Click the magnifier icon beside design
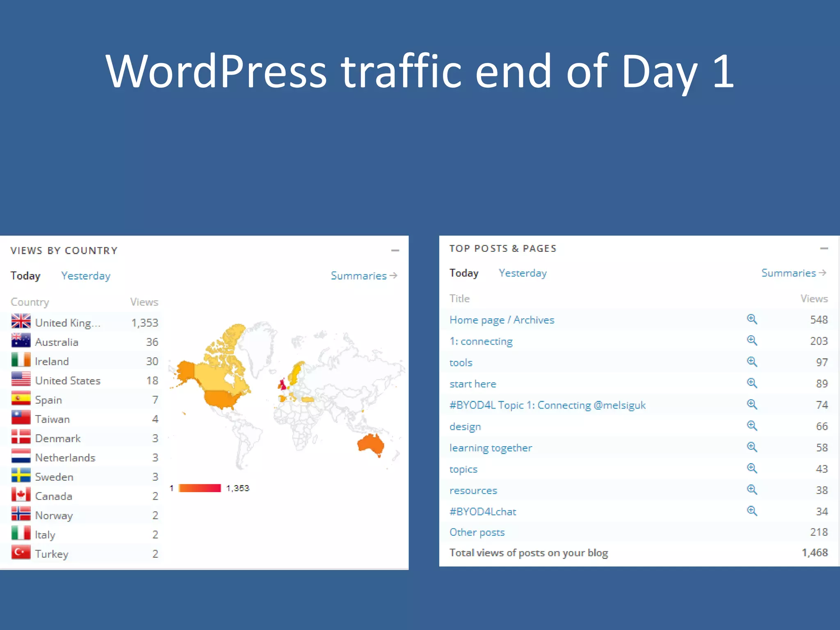The width and height of the screenshot is (840, 630). 752,426
